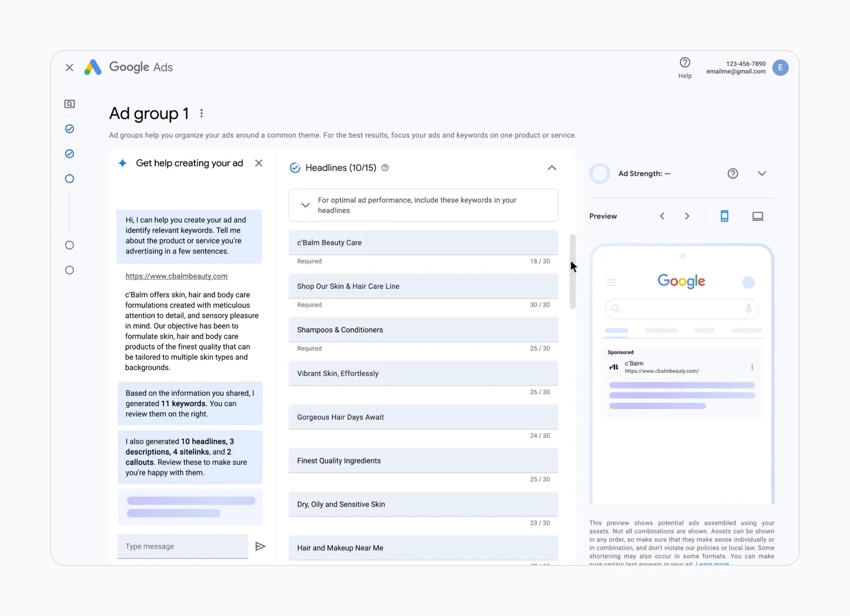Open the cbalmbeauty.com link in chat

(x=176, y=276)
